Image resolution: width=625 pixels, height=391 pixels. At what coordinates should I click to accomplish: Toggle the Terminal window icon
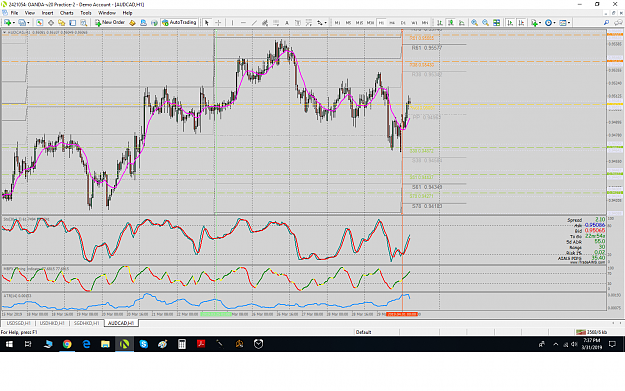point(73,23)
